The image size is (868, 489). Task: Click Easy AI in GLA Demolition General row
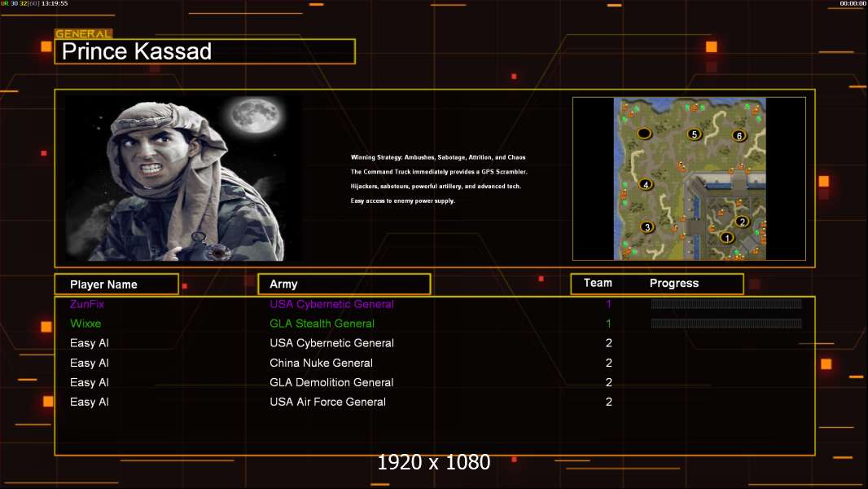pyautogui.click(x=89, y=382)
